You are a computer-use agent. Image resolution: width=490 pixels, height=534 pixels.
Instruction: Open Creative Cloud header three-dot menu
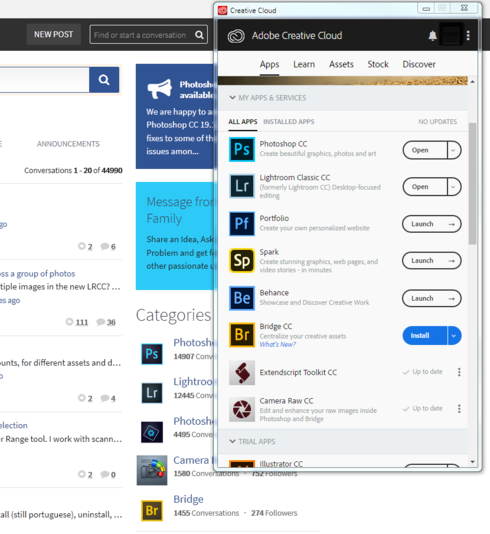click(468, 35)
